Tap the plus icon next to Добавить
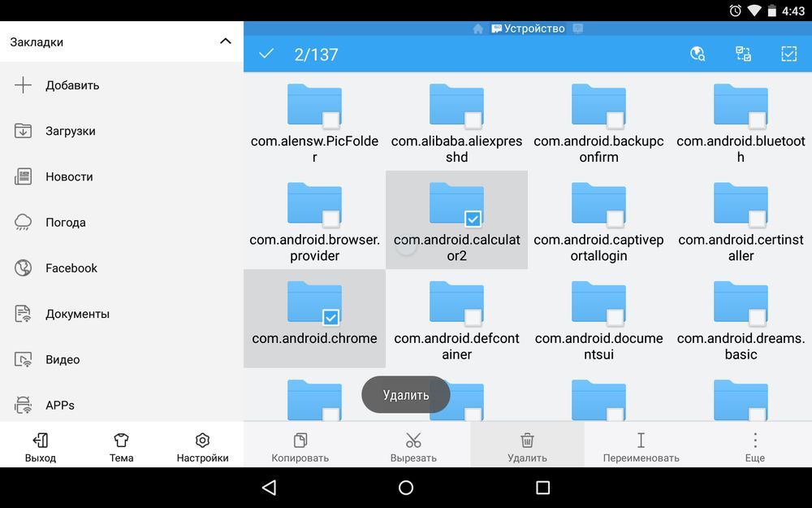This screenshot has height=508, width=812. click(x=23, y=85)
